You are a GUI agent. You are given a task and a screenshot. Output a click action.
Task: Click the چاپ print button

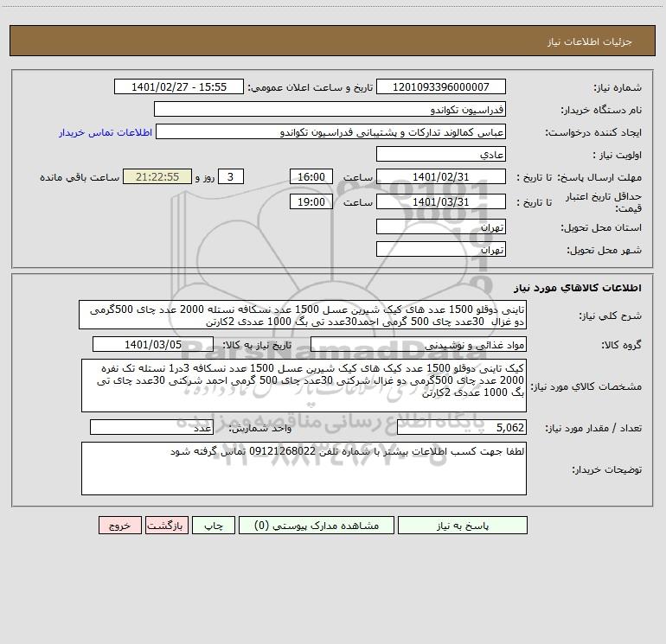(214, 525)
